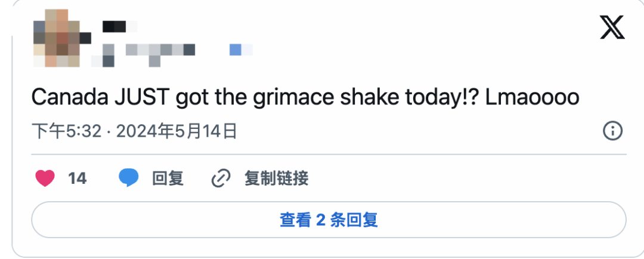Click the like count 14
The width and height of the screenshot is (644, 259).
[x=78, y=178]
